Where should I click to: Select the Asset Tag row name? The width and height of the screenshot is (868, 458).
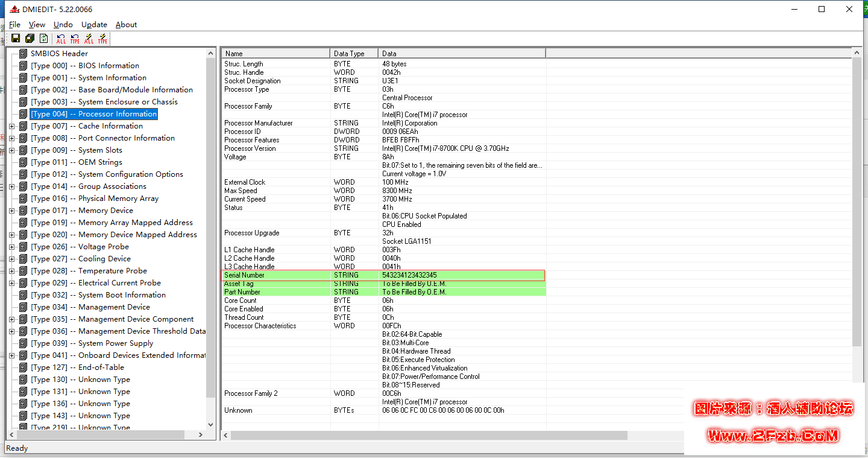pos(239,284)
